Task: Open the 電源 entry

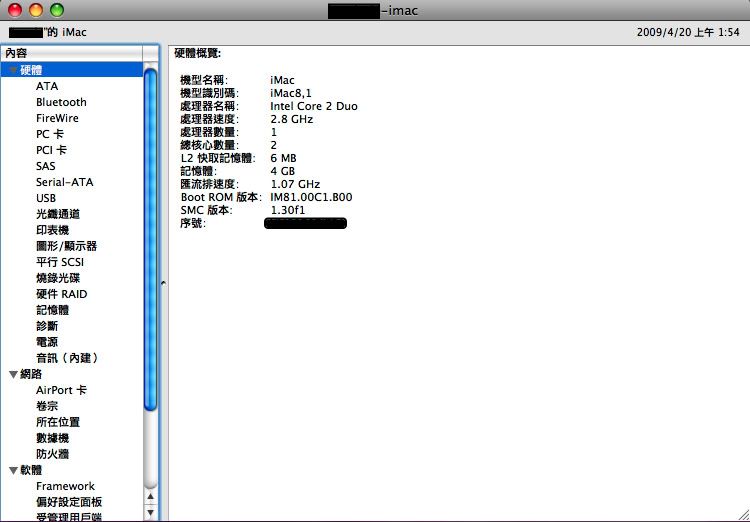Action: (47, 342)
